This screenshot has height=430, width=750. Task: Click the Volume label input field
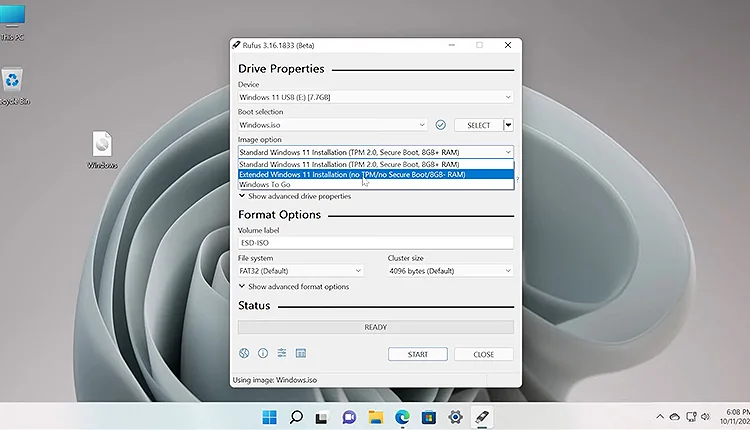pos(375,243)
